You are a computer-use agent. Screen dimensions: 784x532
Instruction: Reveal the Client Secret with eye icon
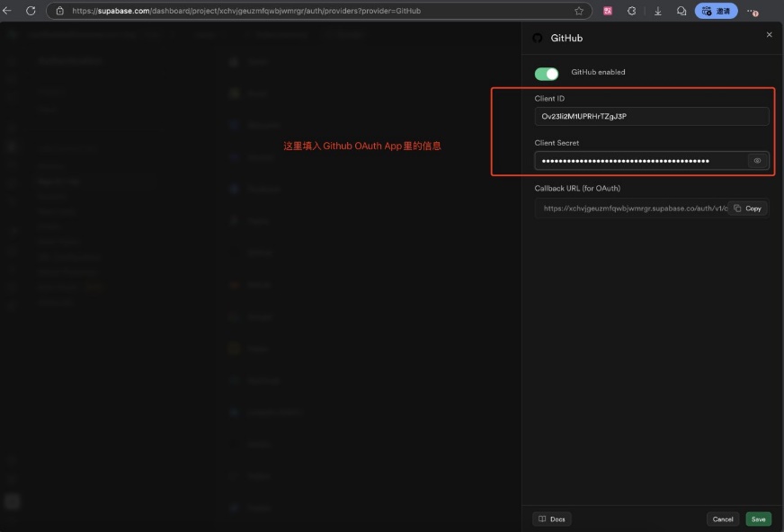pyautogui.click(x=757, y=161)
